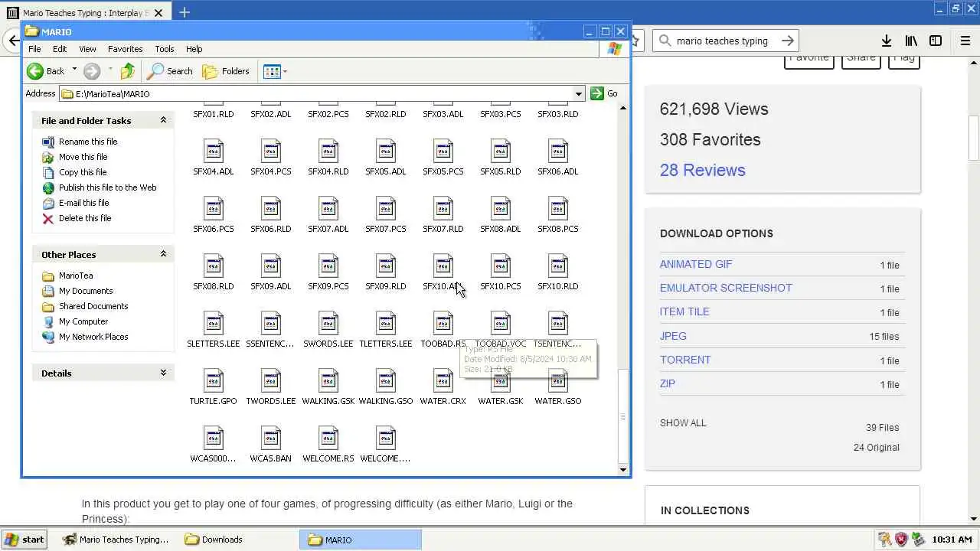Open My Network Places link

click(x=93, y=337)
